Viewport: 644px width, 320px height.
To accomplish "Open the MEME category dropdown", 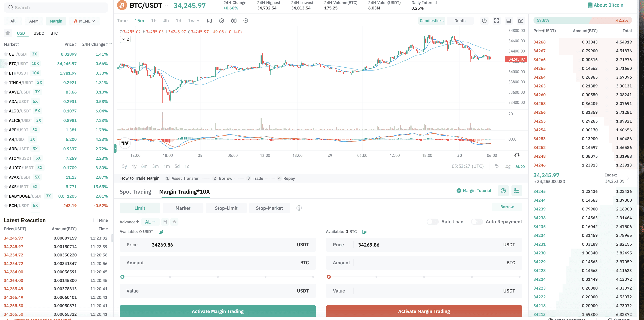I will [x=85, y=21].
